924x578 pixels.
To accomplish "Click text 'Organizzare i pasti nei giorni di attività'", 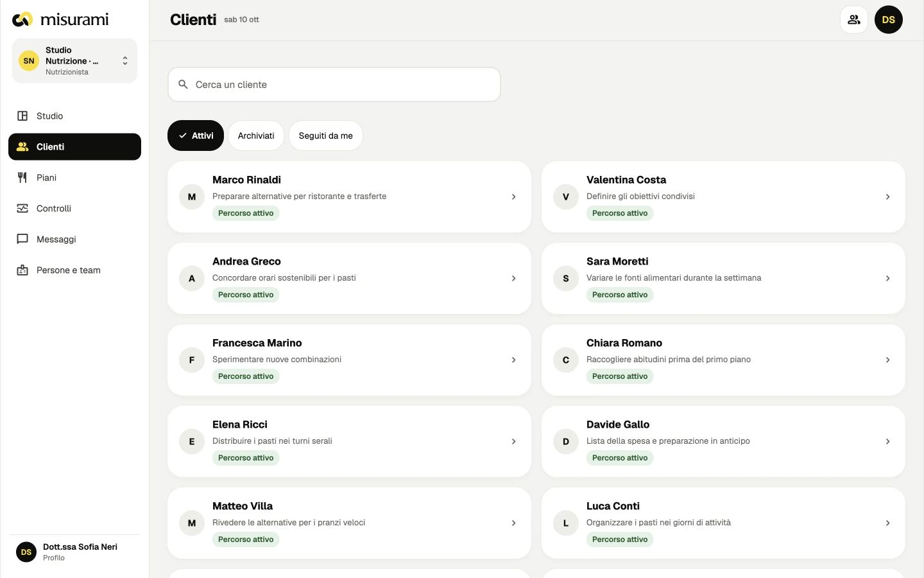I will pos(658,523).
